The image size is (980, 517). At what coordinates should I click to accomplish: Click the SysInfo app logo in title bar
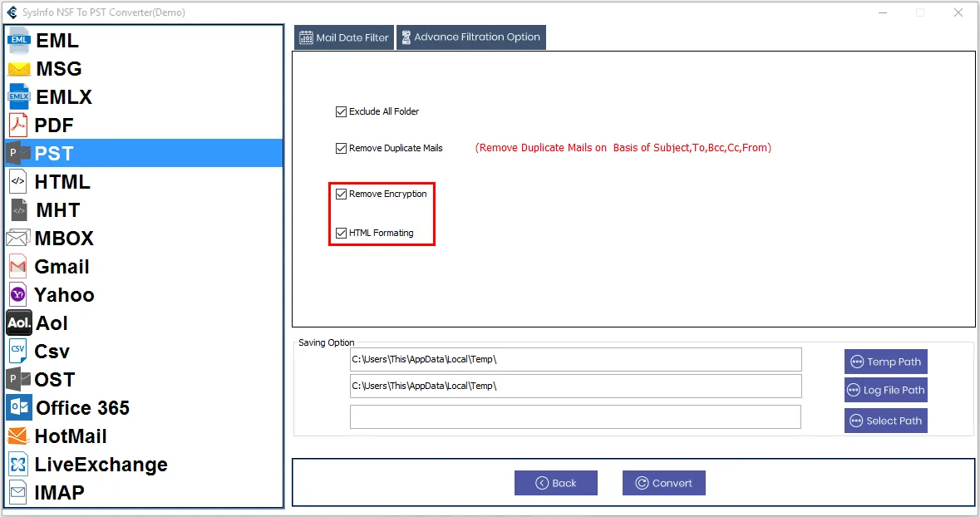click(x=12, y=12)
